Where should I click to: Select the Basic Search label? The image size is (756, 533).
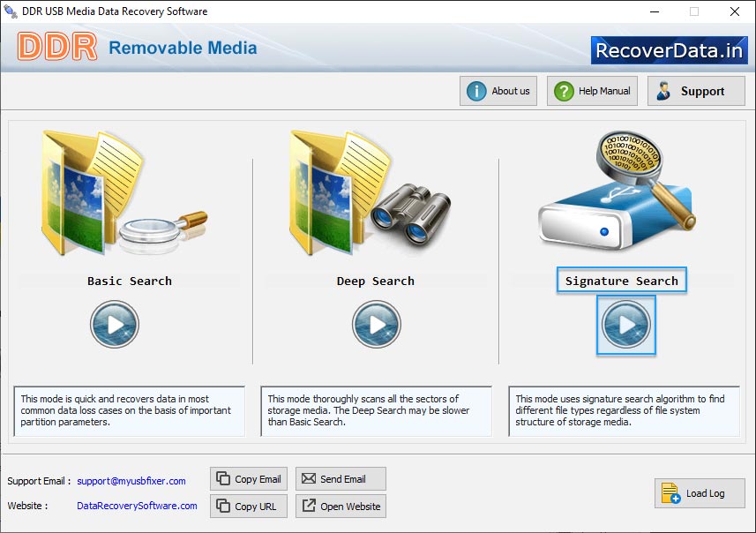pos(129,281)
